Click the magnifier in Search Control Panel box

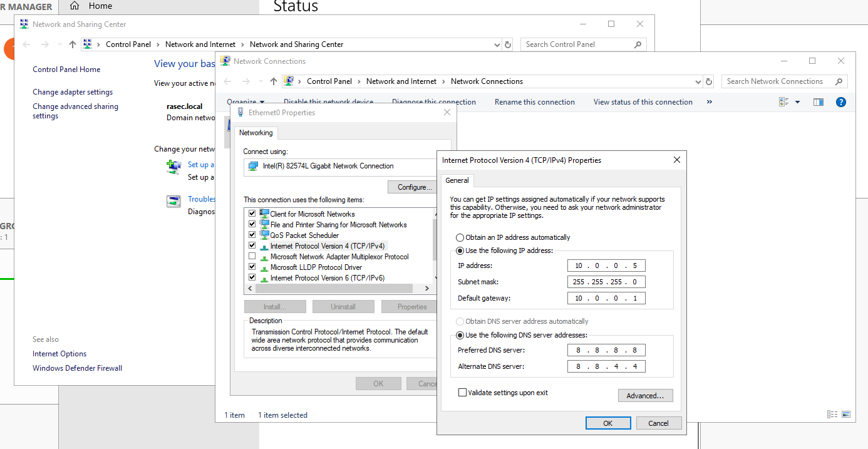638,44
